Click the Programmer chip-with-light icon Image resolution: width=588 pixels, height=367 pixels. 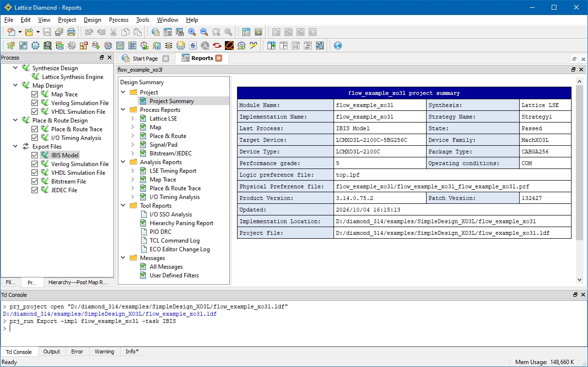click(x=181, y=46)
